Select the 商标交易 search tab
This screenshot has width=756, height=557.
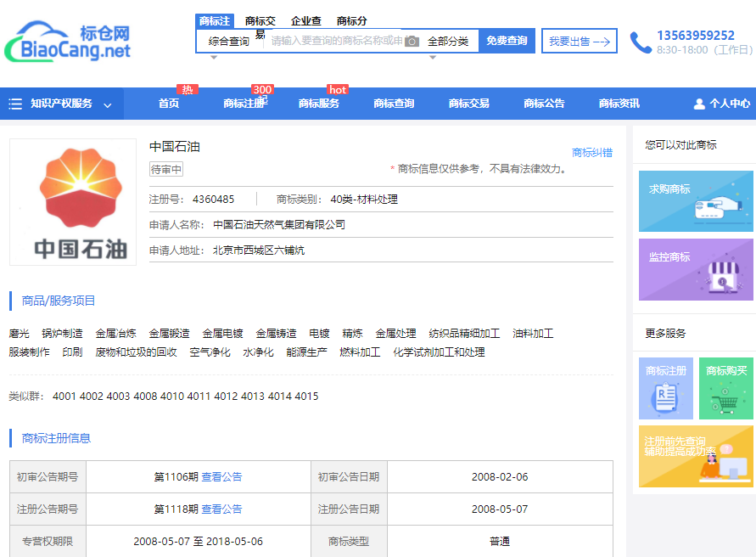tap(260, 20)
